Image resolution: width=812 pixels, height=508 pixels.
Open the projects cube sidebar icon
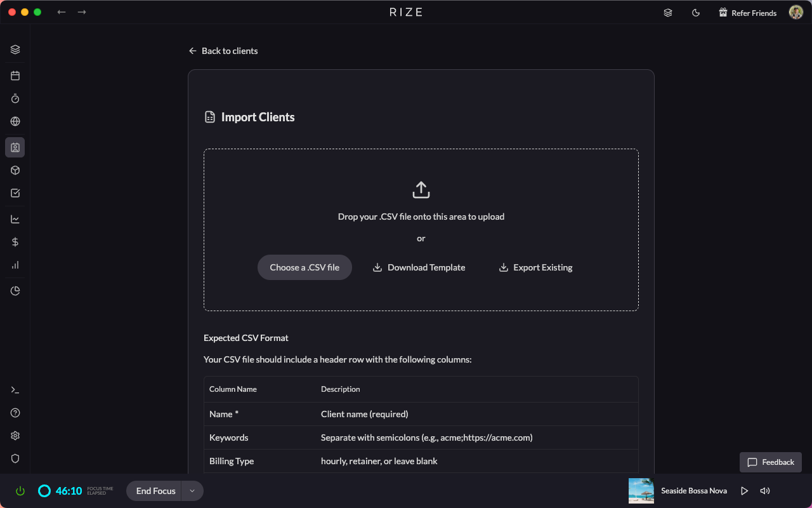coord(15,170)
